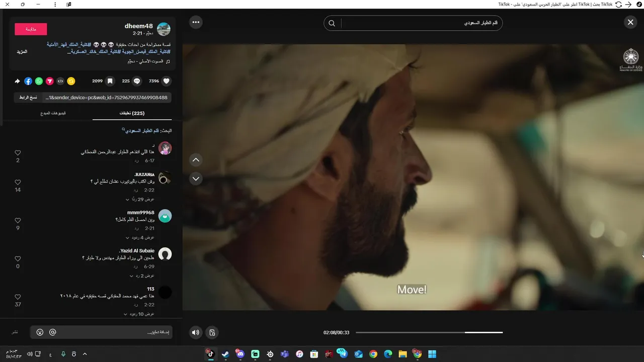Screen dimensions: 644x362
Task: Open dheem48 profile avatar
Action: click(x=164, y=29)
